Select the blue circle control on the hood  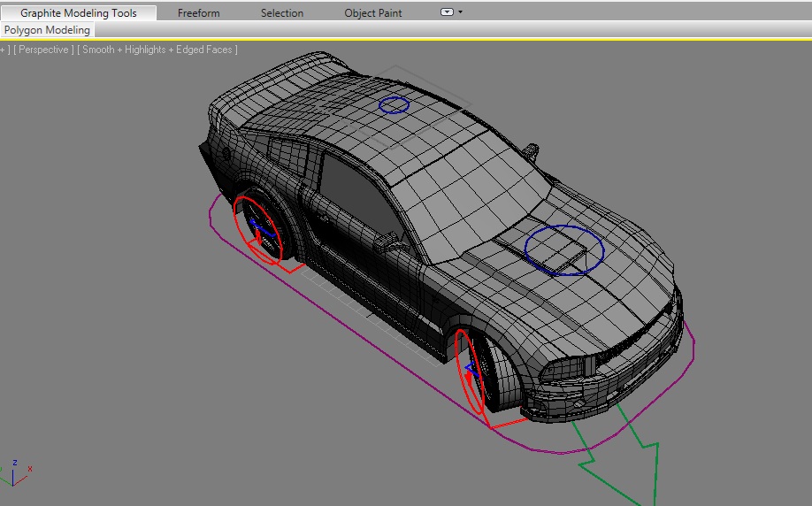[564, 250]
